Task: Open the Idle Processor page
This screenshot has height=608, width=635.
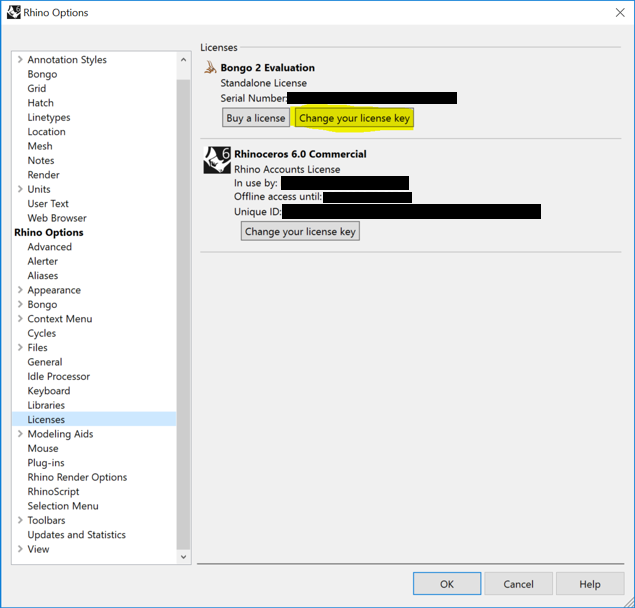Action: [x=59, y=376]
